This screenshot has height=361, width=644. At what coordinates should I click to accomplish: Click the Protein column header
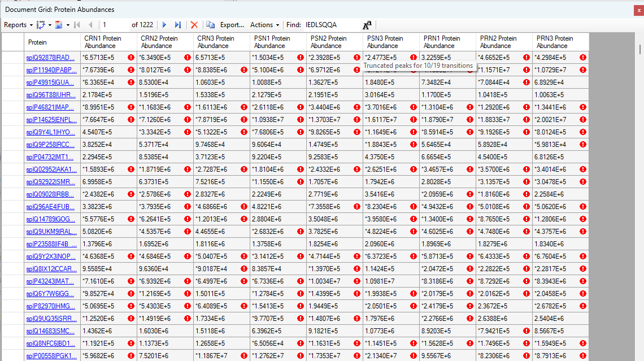coord(38,42)
